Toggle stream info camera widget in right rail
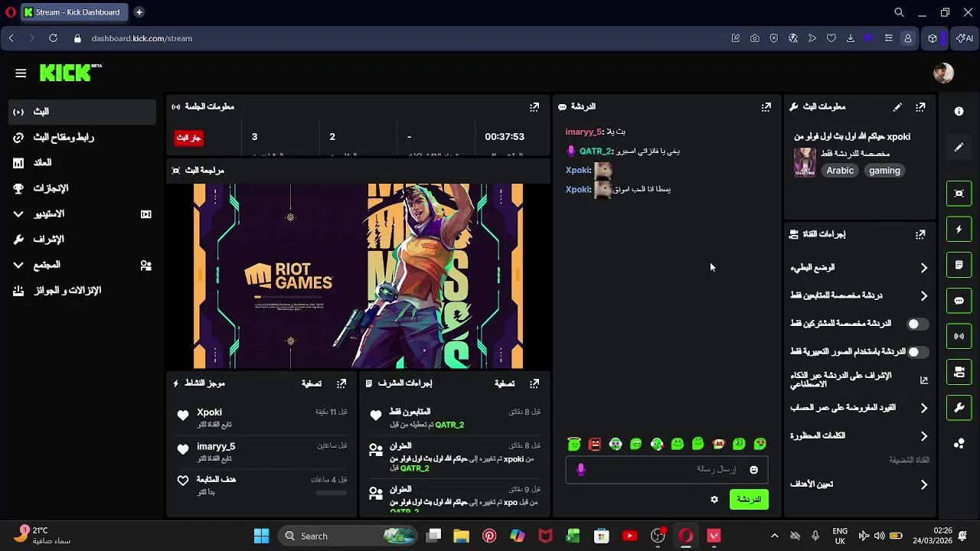This screenshot has width=980, height=551. [x=959, y=372]
